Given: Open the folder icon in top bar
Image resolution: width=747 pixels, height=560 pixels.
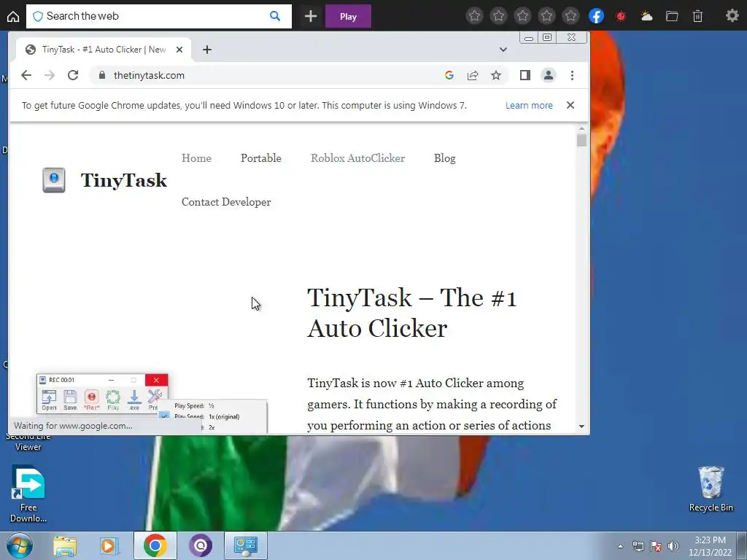Looking at the screenshot, I should pyautogui.click(x=672, y=16).
